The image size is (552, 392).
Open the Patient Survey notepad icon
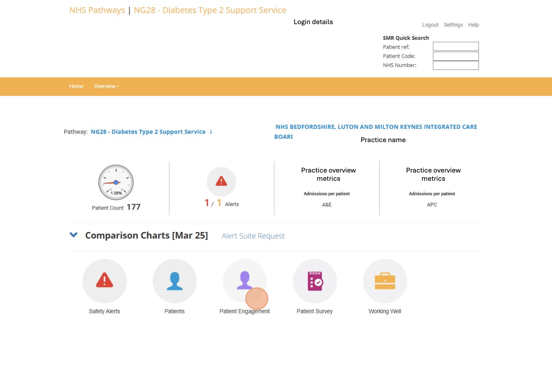[315, 281]
